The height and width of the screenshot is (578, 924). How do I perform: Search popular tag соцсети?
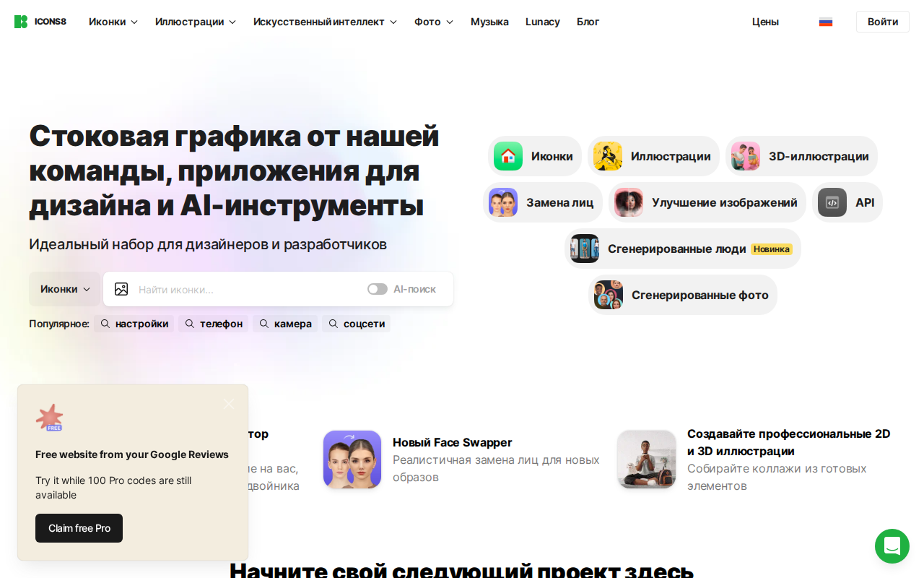[x=356, y=324]
